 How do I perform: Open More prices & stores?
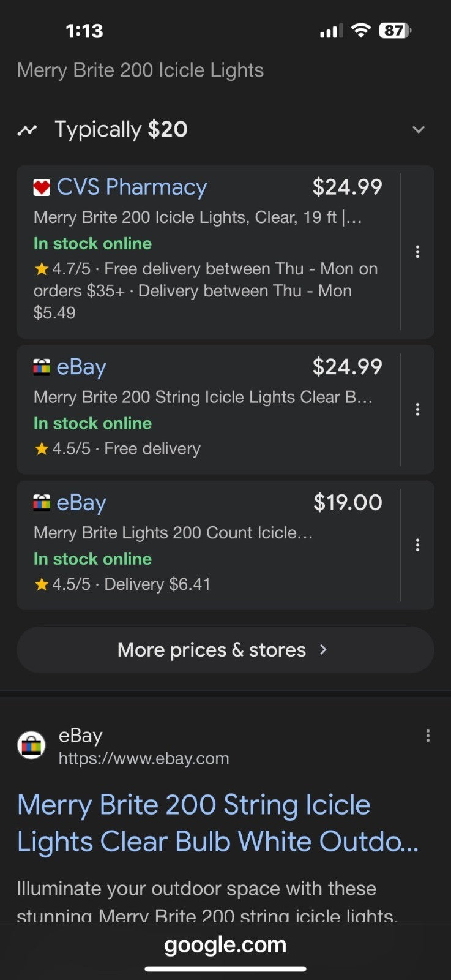click(225, 650)
